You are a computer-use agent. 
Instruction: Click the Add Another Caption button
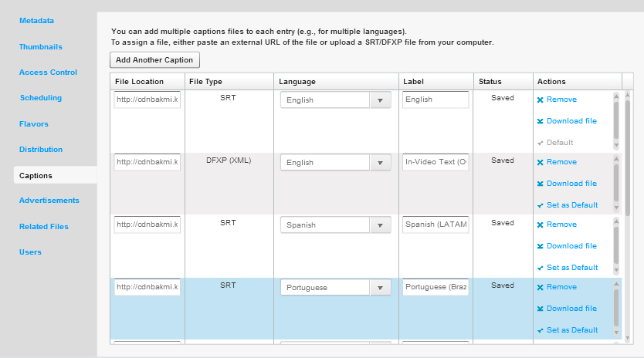154,60
